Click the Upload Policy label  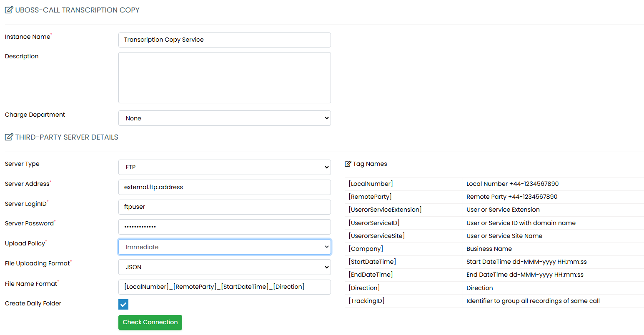pyautogui.click(x=25, y=243)
